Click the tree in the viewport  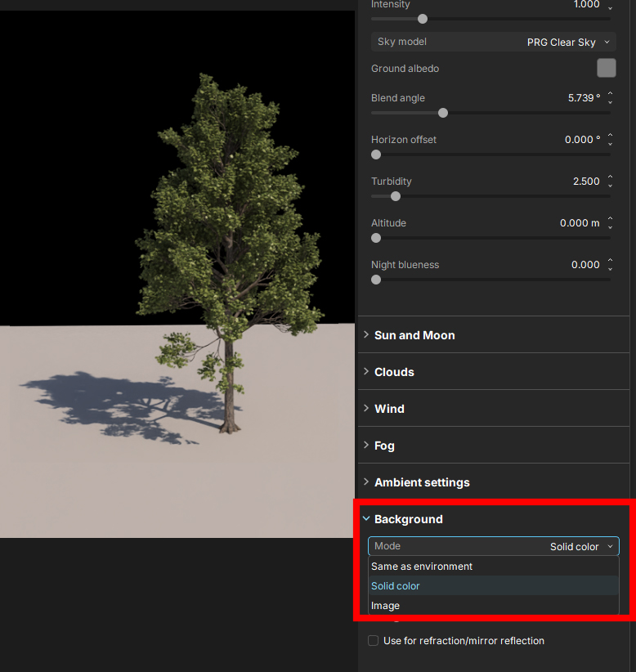click(229, 245)
